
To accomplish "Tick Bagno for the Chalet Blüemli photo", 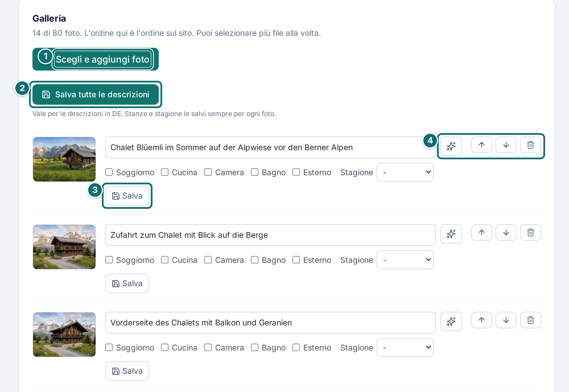I will click(x=255, y=172).
